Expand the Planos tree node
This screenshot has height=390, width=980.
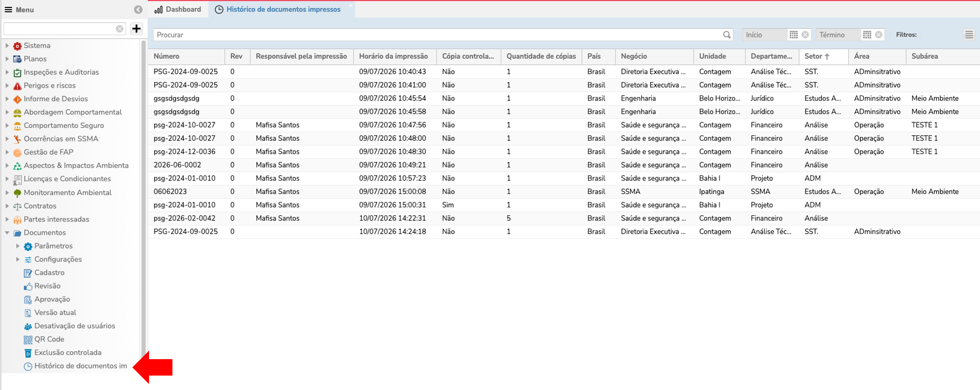7,59
